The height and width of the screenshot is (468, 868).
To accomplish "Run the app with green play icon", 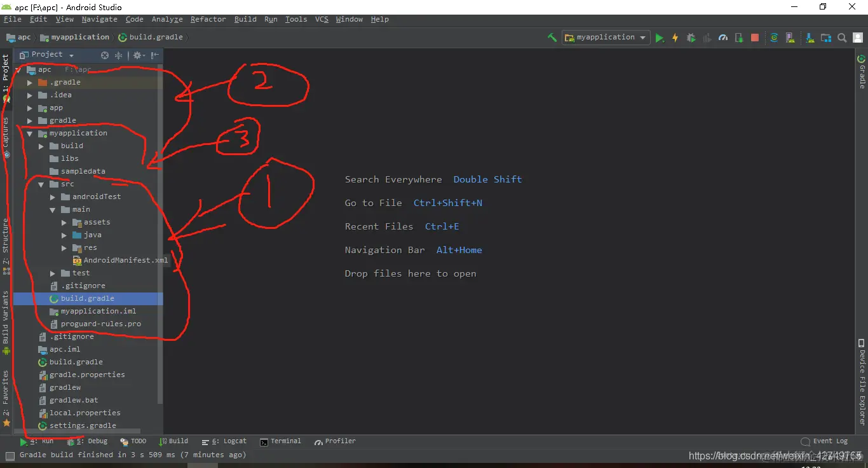I will [x=660, y=38].
